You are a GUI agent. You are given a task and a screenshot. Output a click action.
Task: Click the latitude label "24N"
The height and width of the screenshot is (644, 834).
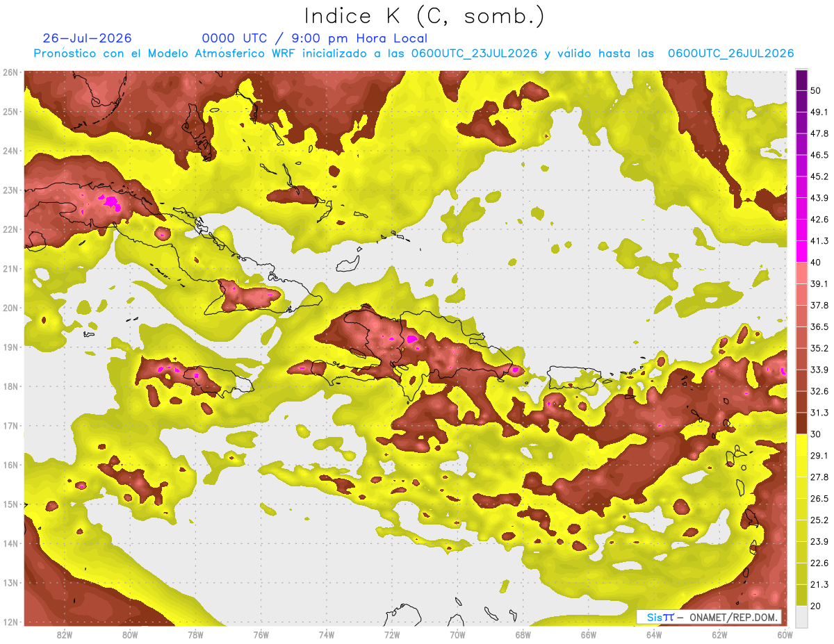point(11,151)
